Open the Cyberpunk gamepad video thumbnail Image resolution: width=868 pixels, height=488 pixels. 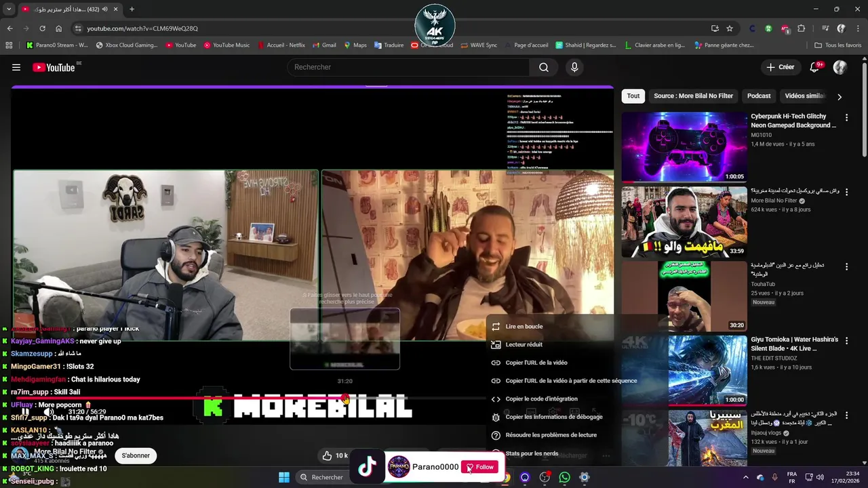pyautogui.click(x=684, y=147)
